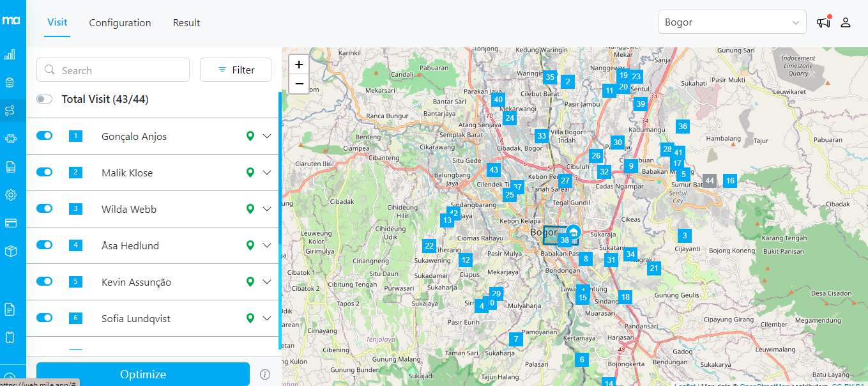Click location pin for Gonçalo Anjos

tap(250, 136)
